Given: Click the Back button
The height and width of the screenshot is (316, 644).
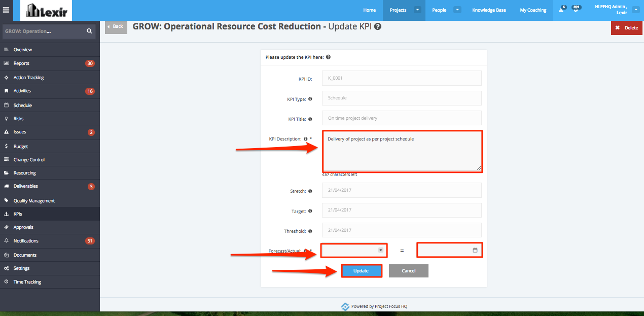Looking at the screenshot, I should [116, 26].
